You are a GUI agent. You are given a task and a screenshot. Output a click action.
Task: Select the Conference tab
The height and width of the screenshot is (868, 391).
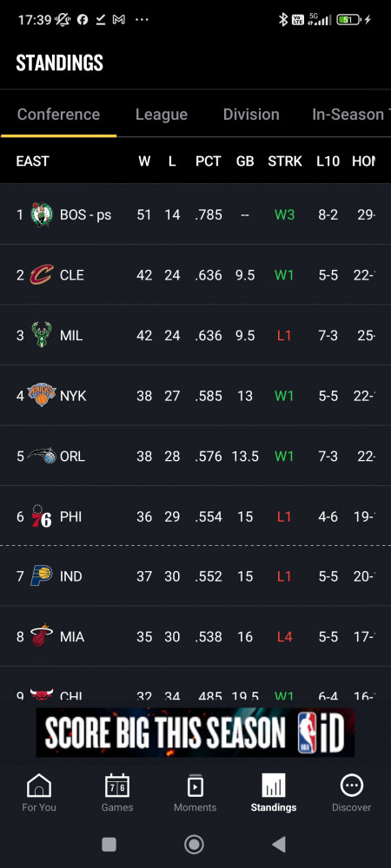(59, 115)
